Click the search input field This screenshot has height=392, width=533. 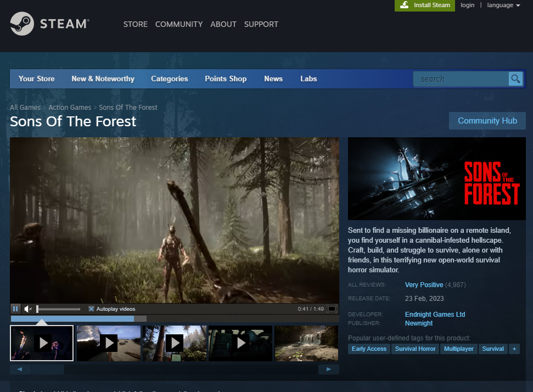pyautogui.click(x=461, y=79)
